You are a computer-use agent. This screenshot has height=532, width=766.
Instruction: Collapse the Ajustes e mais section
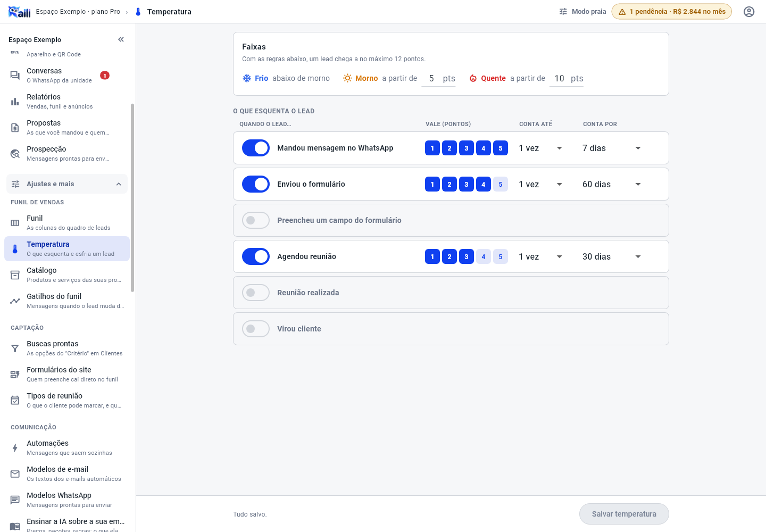[67, 184]
